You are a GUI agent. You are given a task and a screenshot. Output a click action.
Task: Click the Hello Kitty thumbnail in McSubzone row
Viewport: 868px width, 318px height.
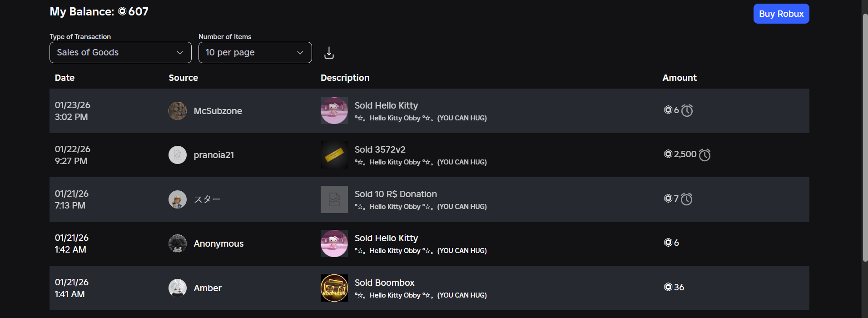tap(334, 111)
